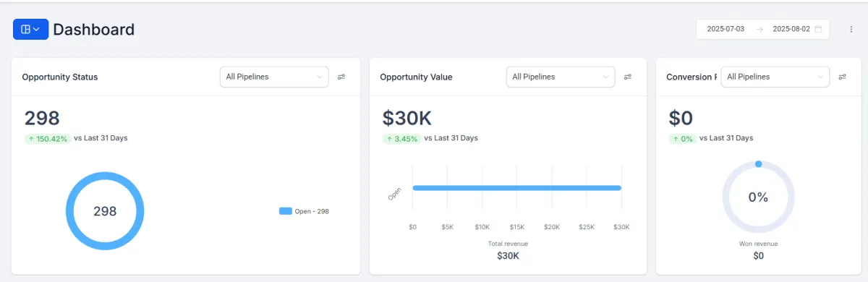Screen dimensions: 868x282
Task: Click the Dashboard page title
Action: click(x=93, y=30)
